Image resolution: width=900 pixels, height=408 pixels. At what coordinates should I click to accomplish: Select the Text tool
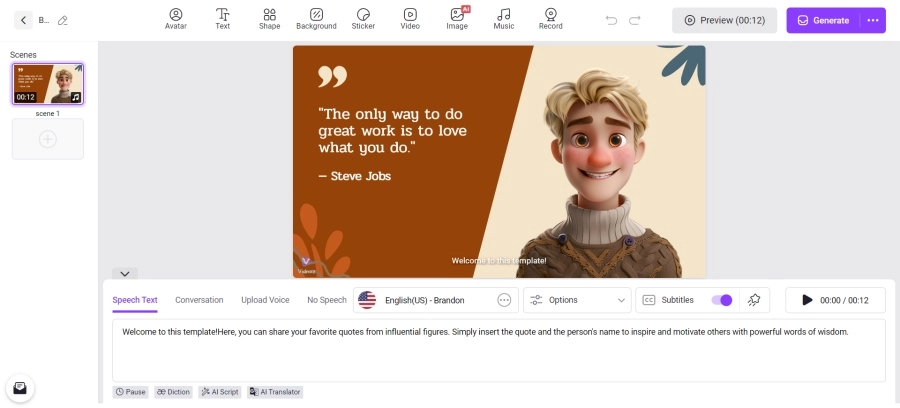[x=223, y=19]
